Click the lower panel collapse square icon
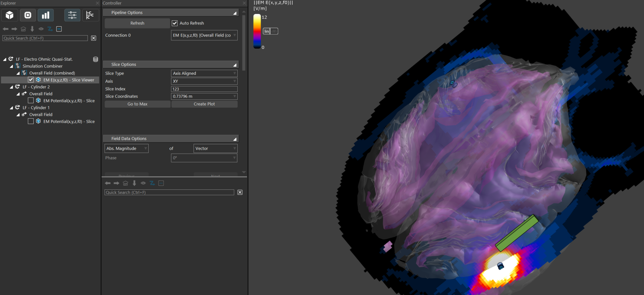 (161, 183)
